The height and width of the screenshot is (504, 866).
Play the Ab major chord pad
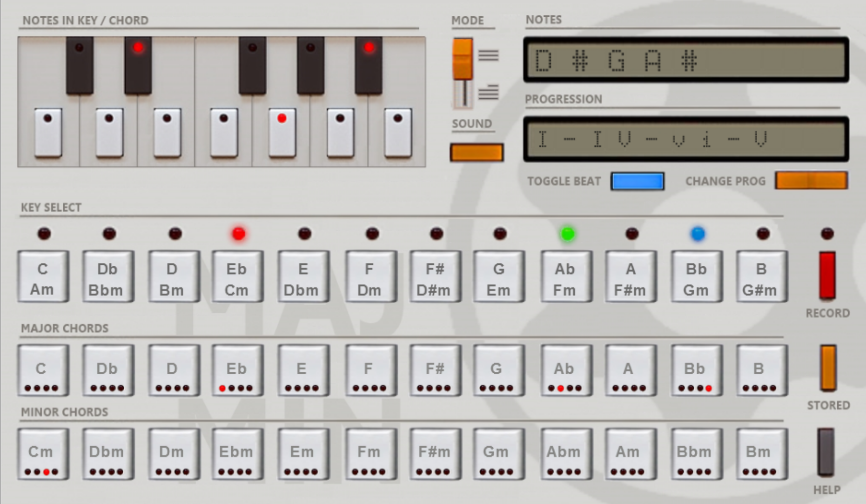pos(567,370)
